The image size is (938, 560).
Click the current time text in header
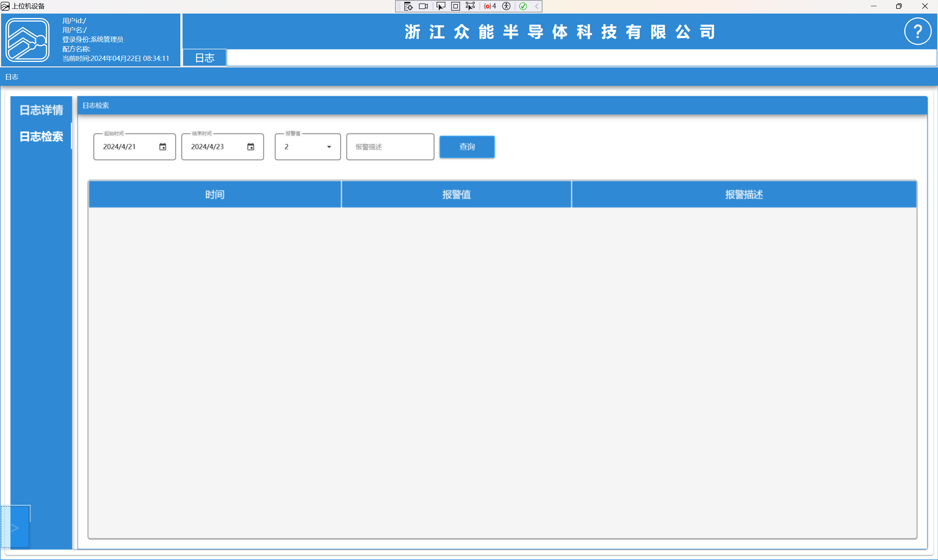115,59
